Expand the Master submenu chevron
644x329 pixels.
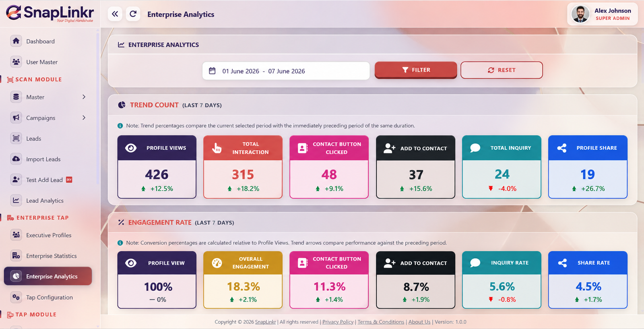[84, 97]
